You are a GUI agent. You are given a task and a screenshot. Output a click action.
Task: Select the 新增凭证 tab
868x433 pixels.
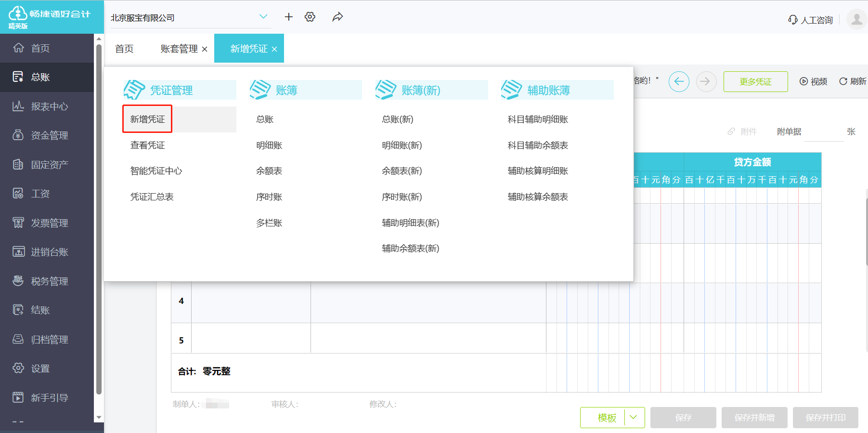(x=249, y=49)
